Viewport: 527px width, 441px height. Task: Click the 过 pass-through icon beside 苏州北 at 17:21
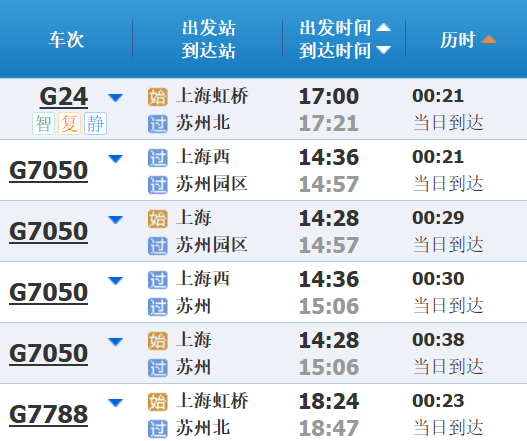click(158, 124)
